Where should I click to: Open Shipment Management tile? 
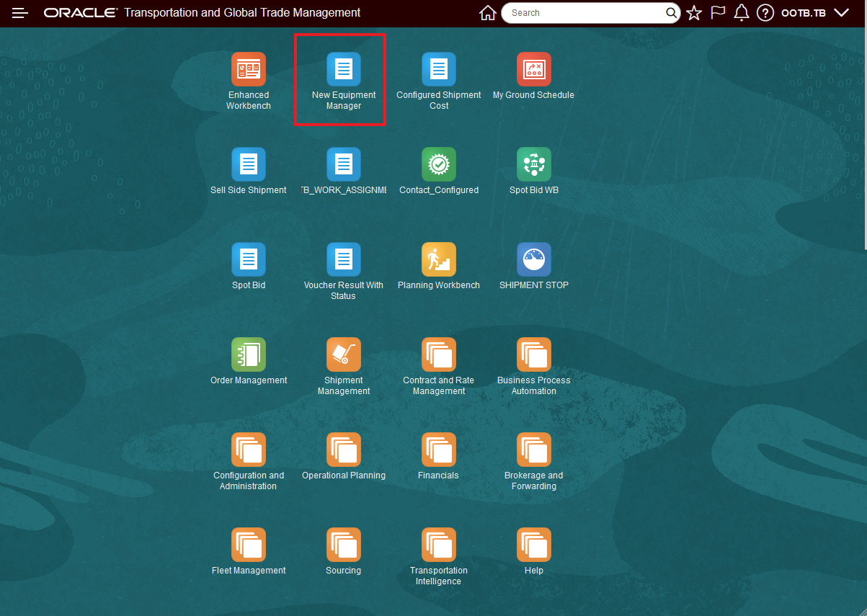344,354
